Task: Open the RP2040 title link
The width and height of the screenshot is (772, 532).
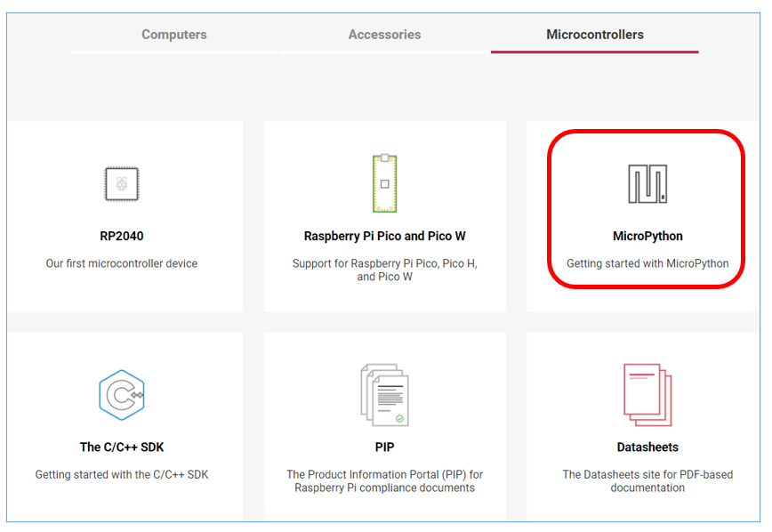Action: pos(122,236)
